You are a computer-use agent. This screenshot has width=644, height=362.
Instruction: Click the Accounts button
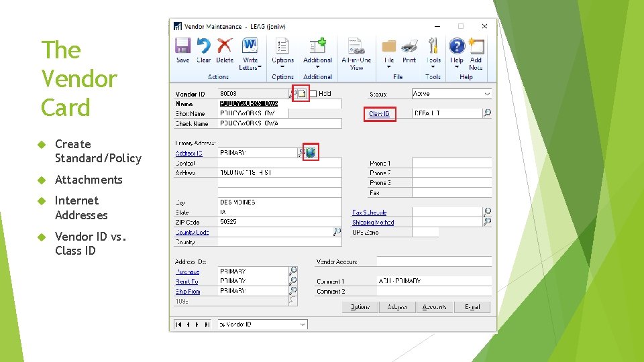pyautogui.click(x=434, y=307)
